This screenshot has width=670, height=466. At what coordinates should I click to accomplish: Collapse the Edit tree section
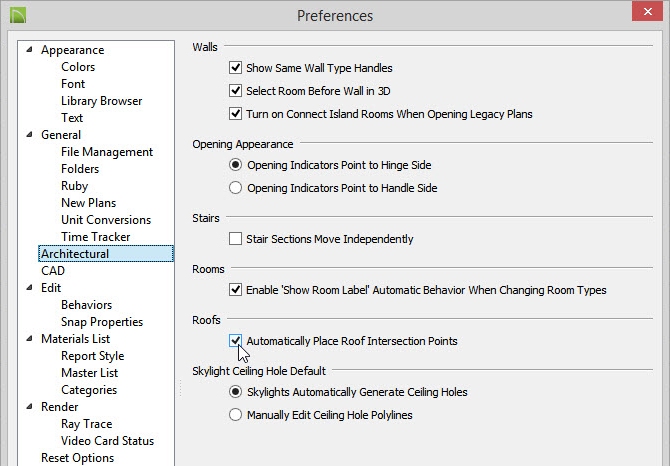(x=29, y=288)
